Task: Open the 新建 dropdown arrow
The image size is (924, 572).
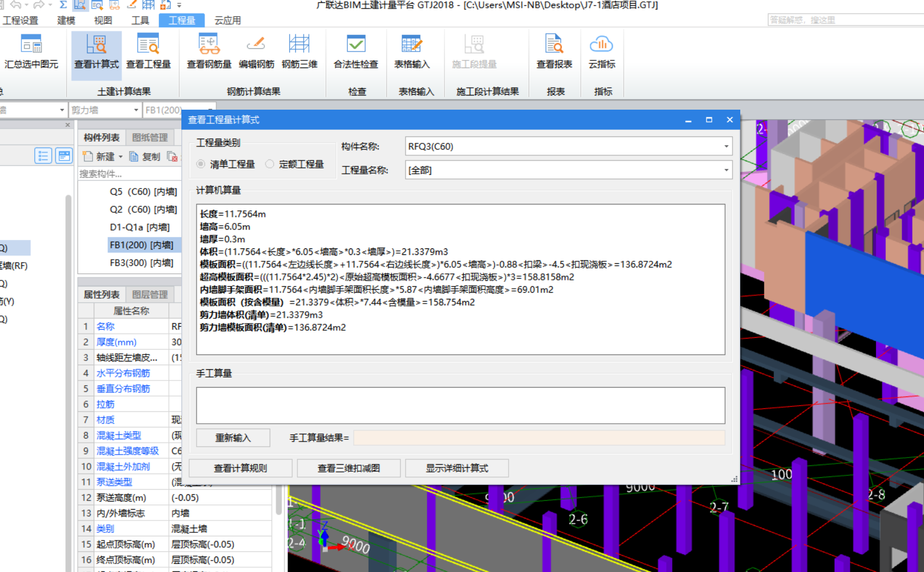Action: coord(120,157)
